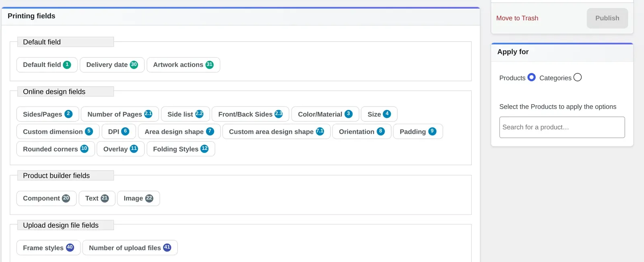Image resolution: width=644 pixels, height=262 pixels.
Task: Add the Folding Styles field
Action: pyautogui.click(x=181, y=149)
